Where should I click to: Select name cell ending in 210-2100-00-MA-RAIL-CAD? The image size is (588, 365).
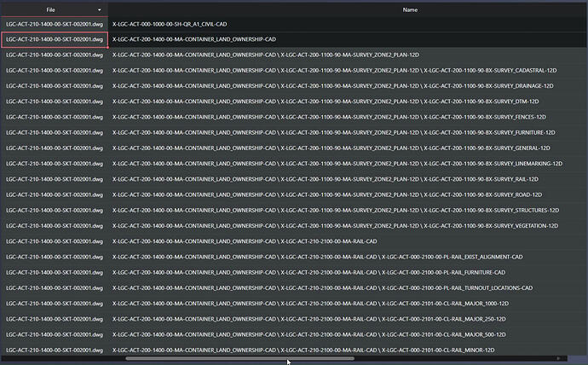(348, 241)
